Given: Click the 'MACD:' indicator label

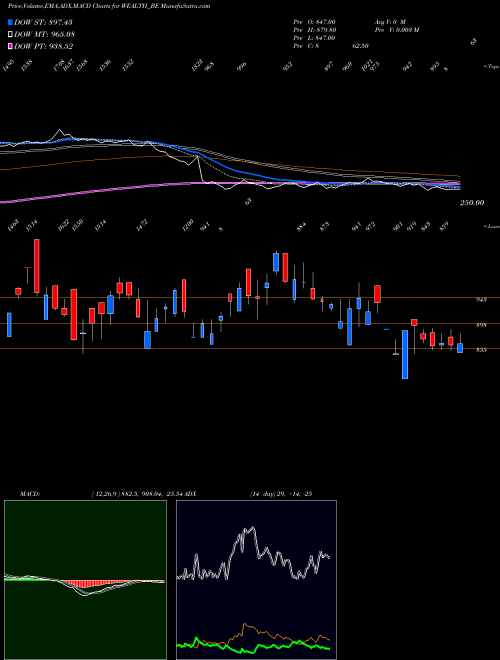Looking at the screenshot, I should (x=30, y=494).
